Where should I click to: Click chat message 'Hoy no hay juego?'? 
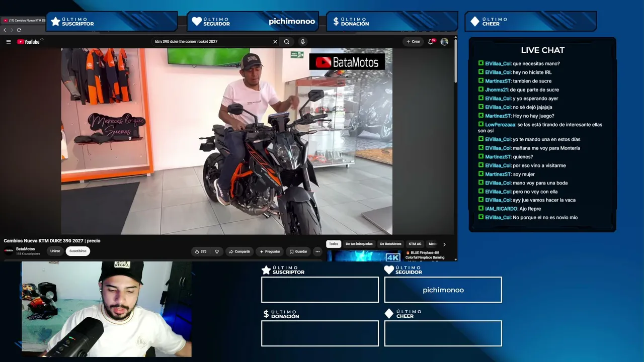point(533,116)
